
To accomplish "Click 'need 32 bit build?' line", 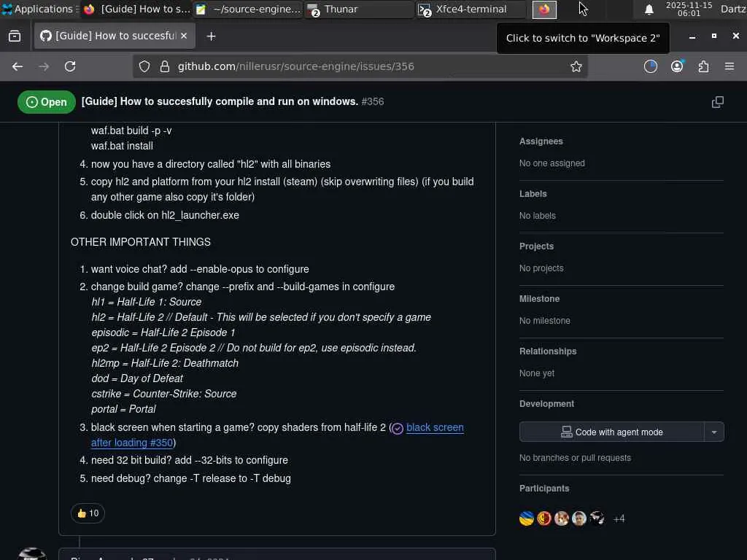I will click(189, 460).
